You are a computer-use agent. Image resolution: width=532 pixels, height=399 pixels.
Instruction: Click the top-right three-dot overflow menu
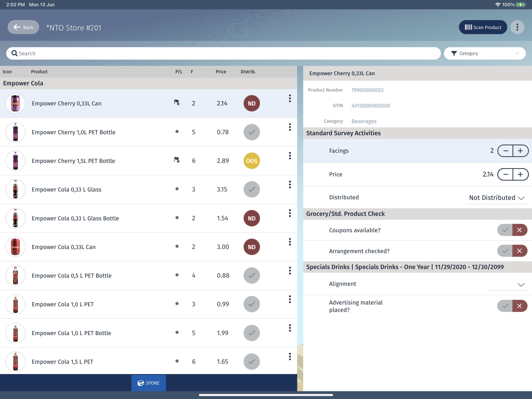point(517,27)
